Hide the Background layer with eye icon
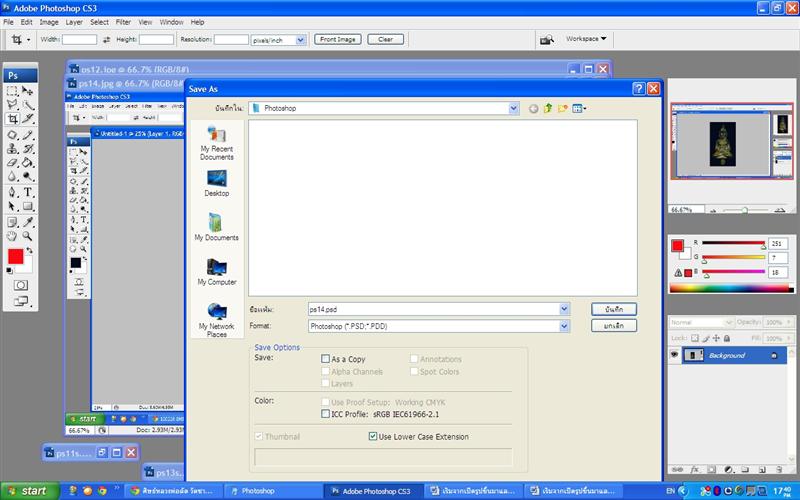 click(674, 355)
